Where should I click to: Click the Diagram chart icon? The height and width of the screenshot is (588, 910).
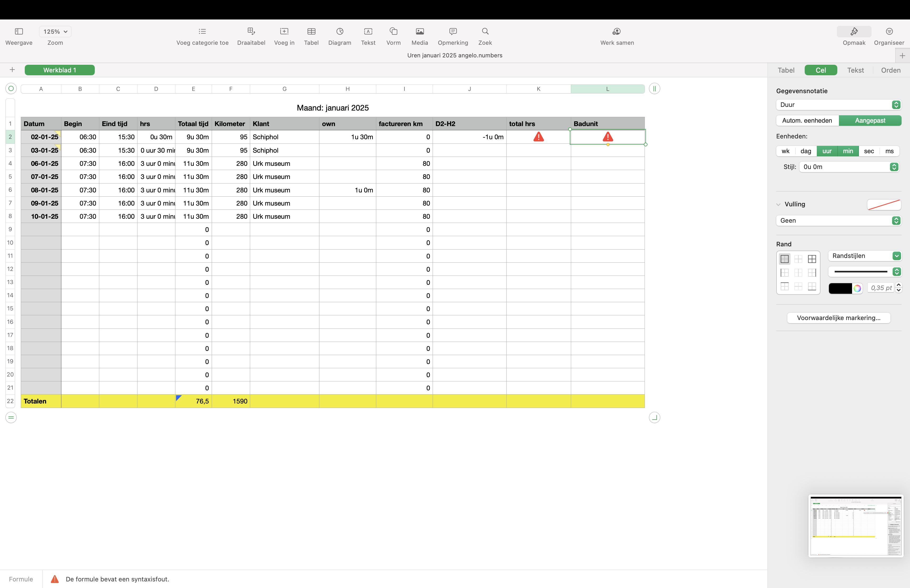[339, 31]
